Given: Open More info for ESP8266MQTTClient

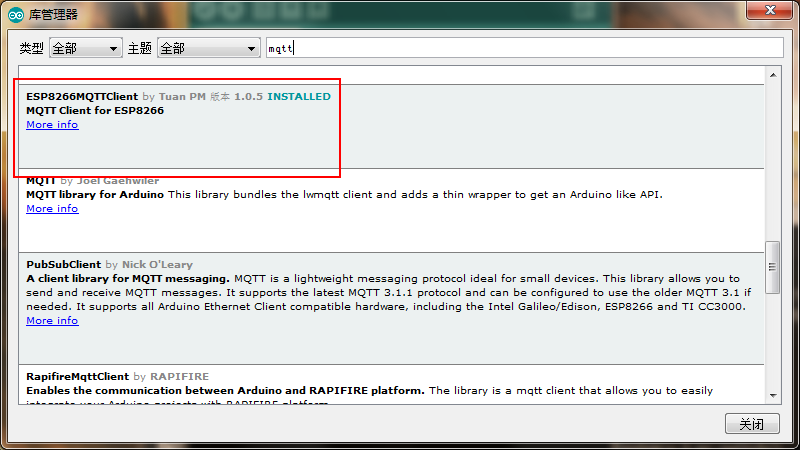Looking at the screenshot, I should click(x=52, y=124).
